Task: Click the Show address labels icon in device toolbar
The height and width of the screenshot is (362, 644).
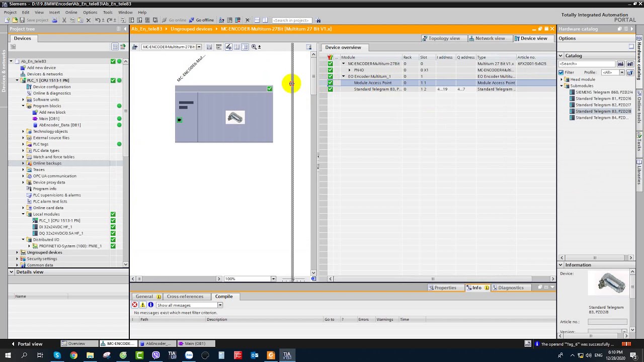Action: [x=228, y=47]
